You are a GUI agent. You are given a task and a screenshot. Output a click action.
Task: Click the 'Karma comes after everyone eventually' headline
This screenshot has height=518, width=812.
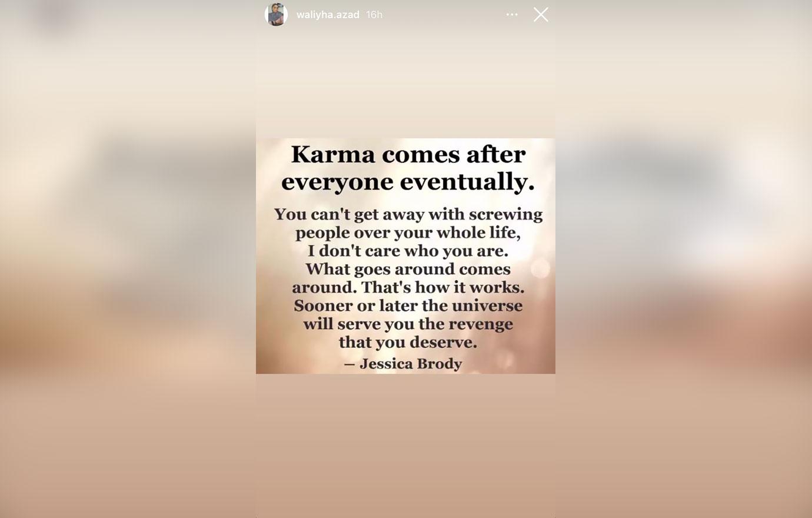click(408, 168)
